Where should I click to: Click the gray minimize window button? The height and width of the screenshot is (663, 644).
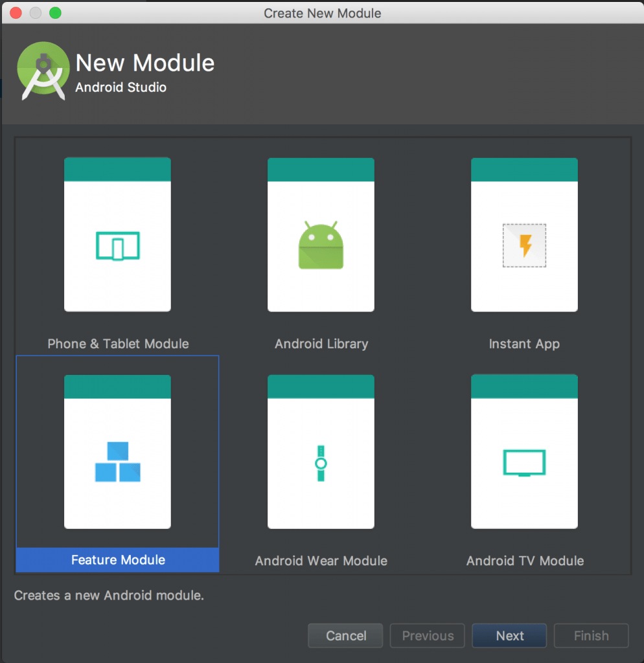(x=36, y=13)
